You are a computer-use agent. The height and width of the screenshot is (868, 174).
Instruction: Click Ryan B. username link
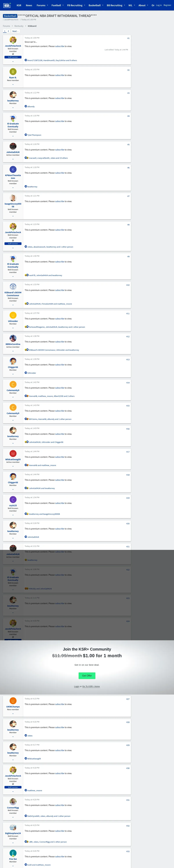pos(13,78)
